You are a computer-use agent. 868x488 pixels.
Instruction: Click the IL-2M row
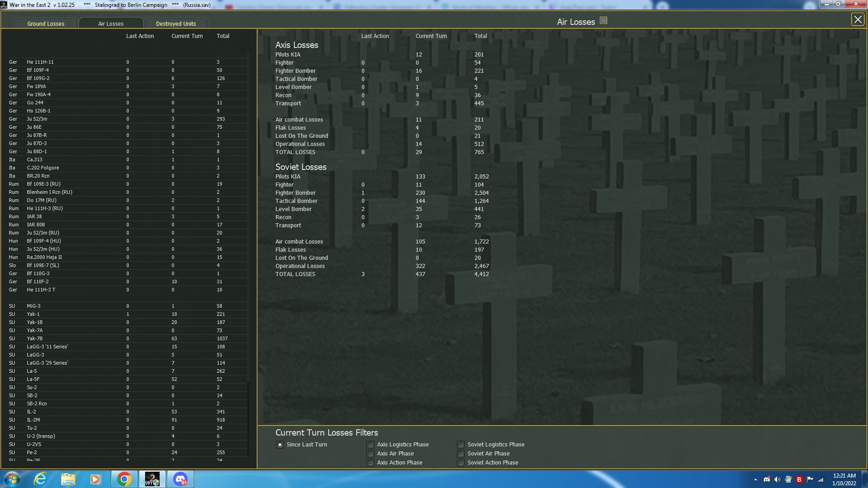point(127,420)
